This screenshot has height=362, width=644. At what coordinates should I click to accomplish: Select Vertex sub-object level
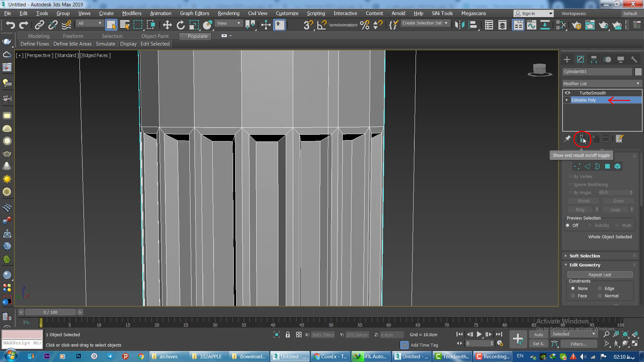click(x=577, y=166)
